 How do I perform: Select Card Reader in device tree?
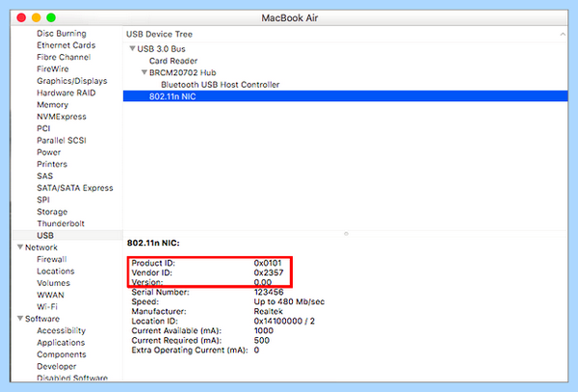point(173,61)
